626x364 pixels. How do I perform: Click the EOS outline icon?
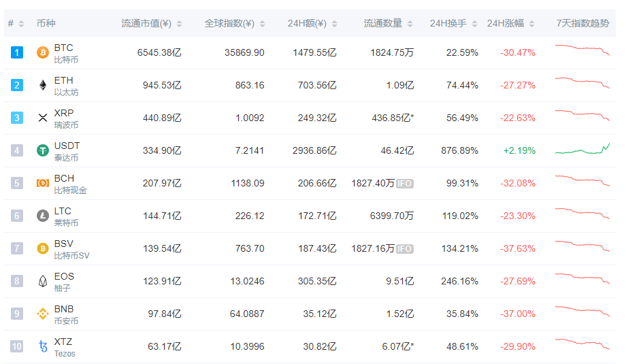point(43,282)
